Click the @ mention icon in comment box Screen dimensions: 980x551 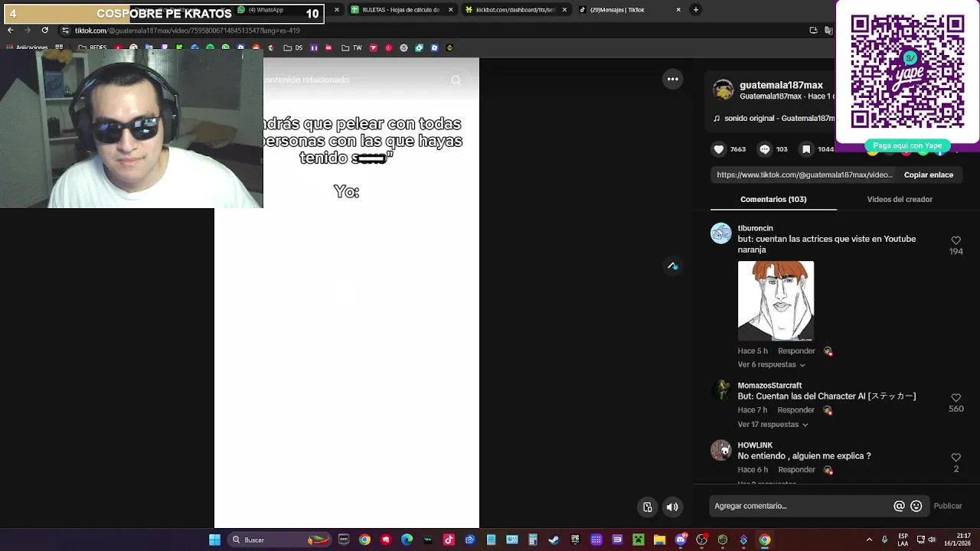pyautogui.click(x=899, y=506)
